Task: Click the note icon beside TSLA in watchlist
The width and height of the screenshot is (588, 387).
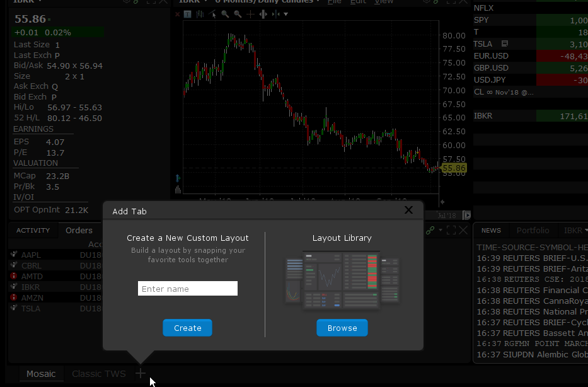Action: (505, 43)
